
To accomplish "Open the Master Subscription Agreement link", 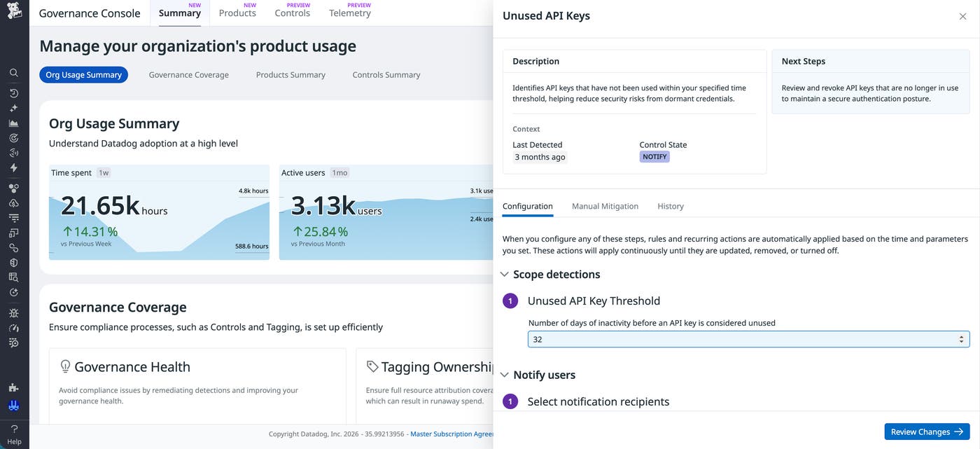I will click(451, 434).
